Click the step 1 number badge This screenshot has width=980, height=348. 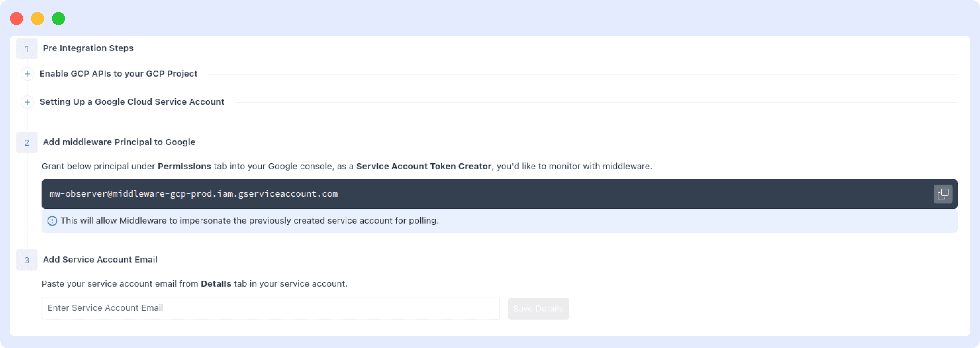(27, 49)
